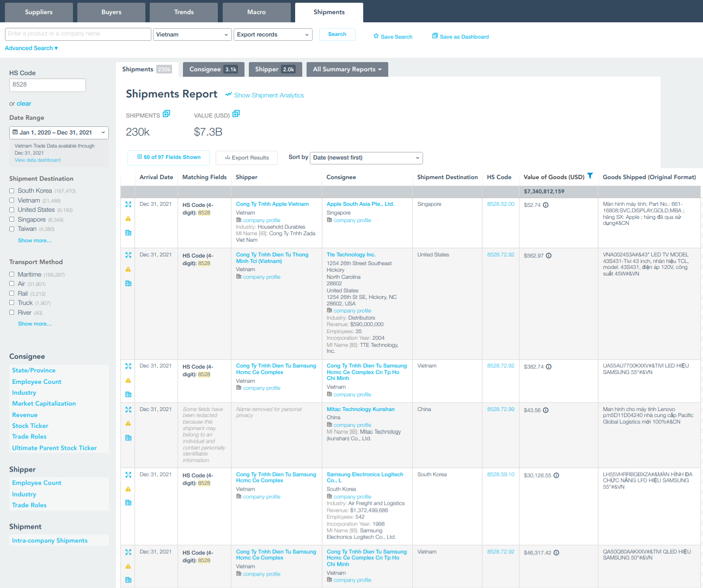The width and height of the screenshot is (703, 588).
Task: Click the filter icon beside Value of Goods
Action: [590, 176]
